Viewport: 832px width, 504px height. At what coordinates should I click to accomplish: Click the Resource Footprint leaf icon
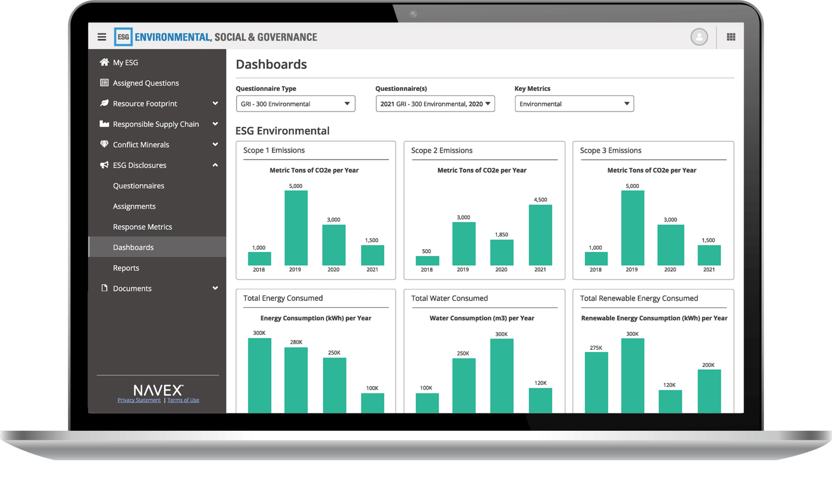(x=104, y=103)
